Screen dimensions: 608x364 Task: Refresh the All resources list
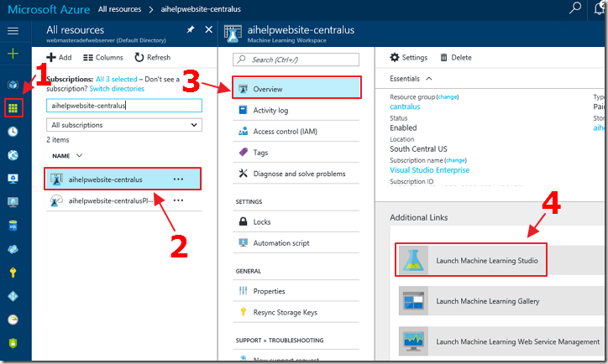152,57
